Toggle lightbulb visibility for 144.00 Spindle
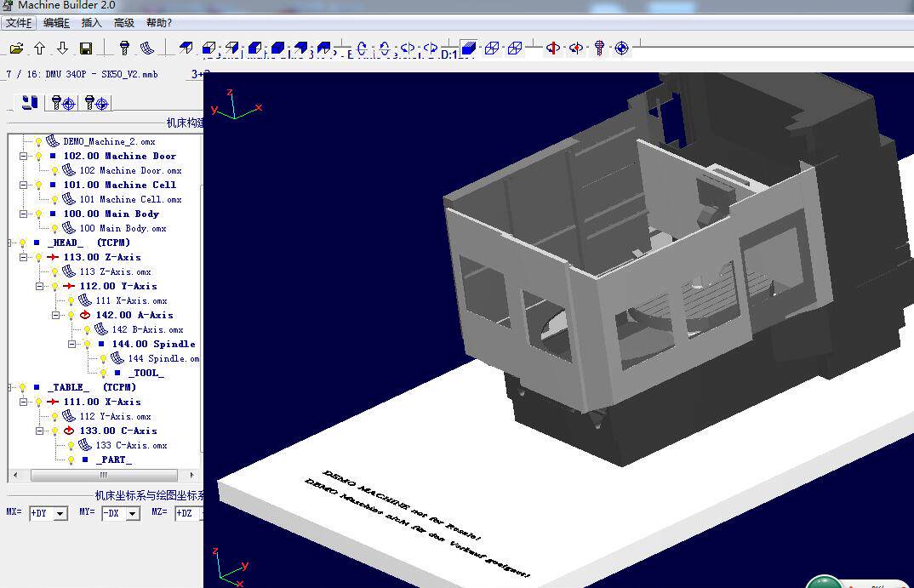The width and height of the screenshot is (914, 588). click(87, 345)
